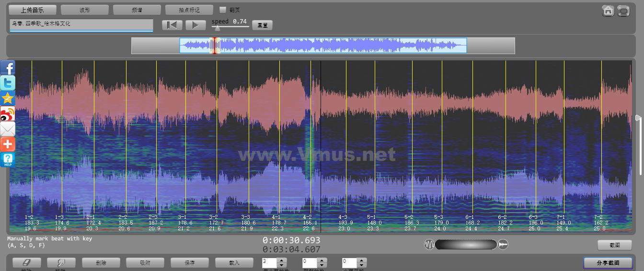The width and height of the screenshot is (644, 271).
Task: Click the orange plus more-sharing icon
Action: (x=8, y=144)
